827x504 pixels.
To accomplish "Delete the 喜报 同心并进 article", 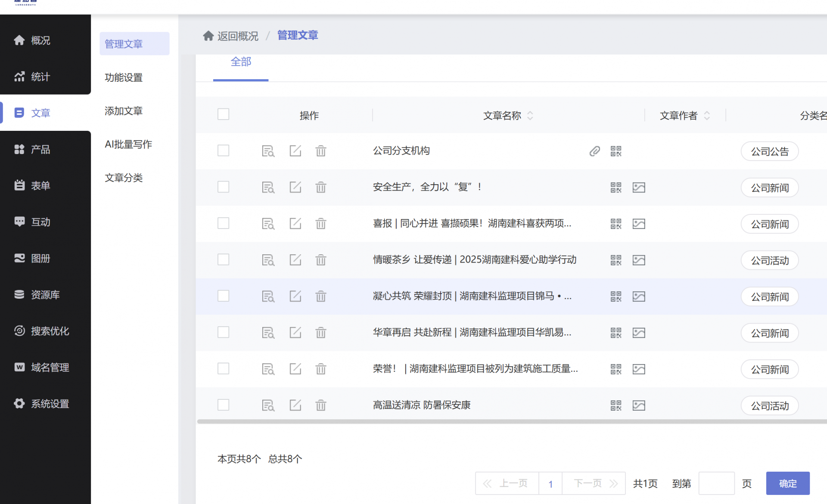I will [x=321, y=224].
